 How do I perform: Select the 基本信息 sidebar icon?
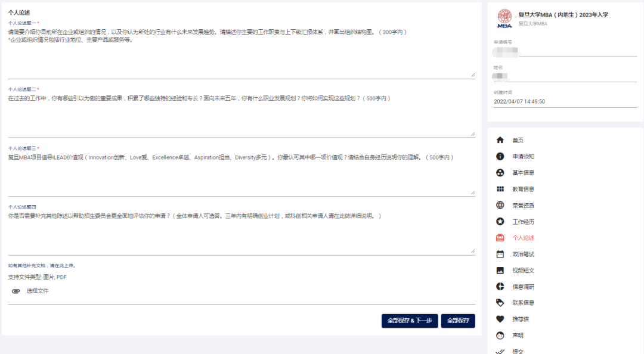click(x=500, y=173)
